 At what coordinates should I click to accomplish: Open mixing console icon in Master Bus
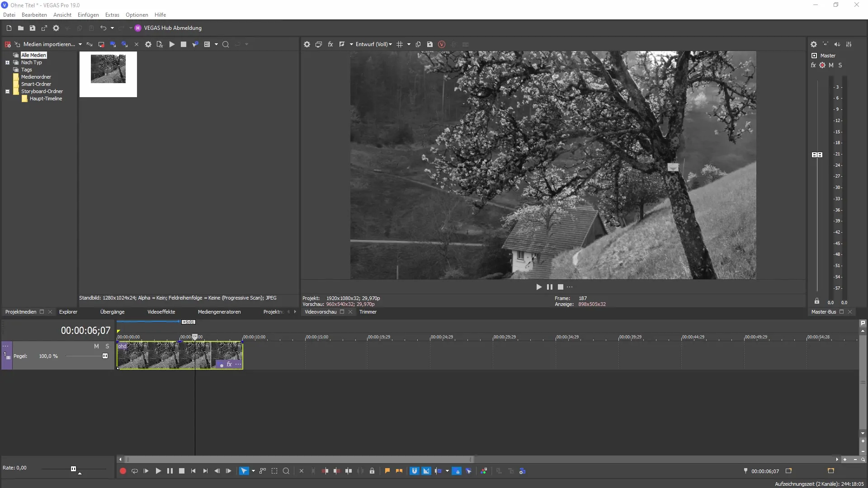point(849,44)
